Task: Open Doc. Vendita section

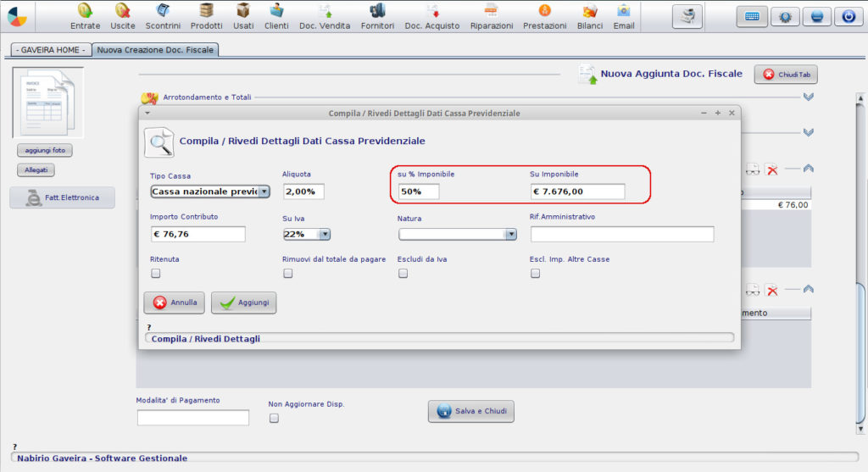Action: [x=325, y=17]
